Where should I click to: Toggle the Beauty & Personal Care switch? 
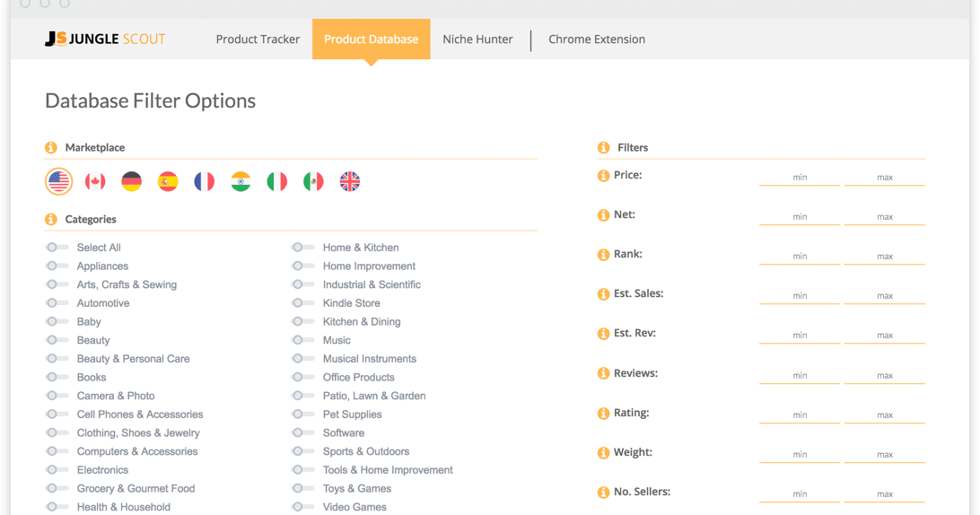57,359
